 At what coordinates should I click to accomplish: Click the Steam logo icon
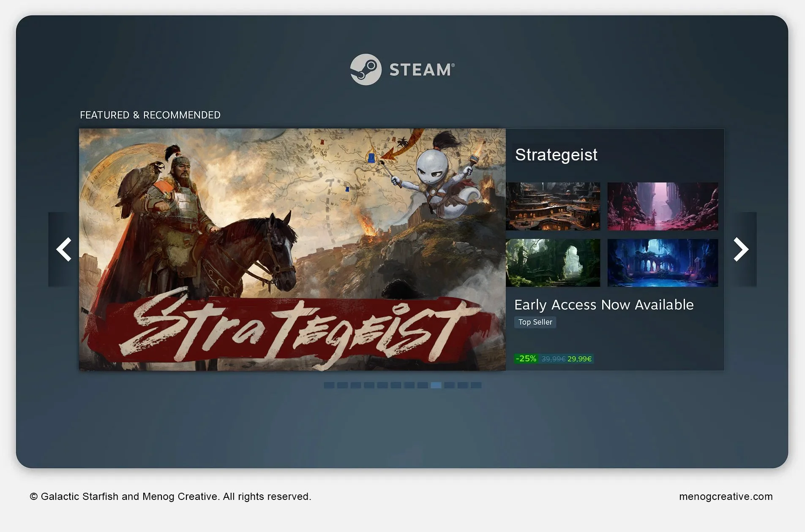pos(366,69)
